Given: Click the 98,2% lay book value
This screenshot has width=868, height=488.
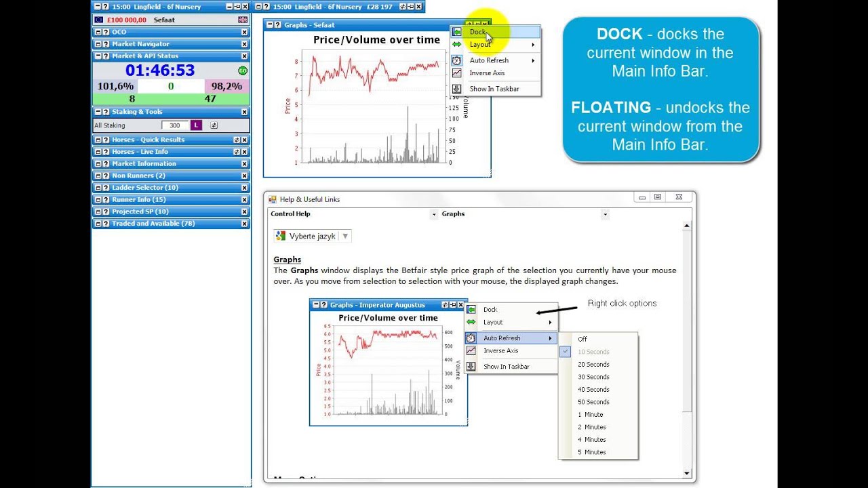Looking at the screenshot, I should click(x=226, y=86).
